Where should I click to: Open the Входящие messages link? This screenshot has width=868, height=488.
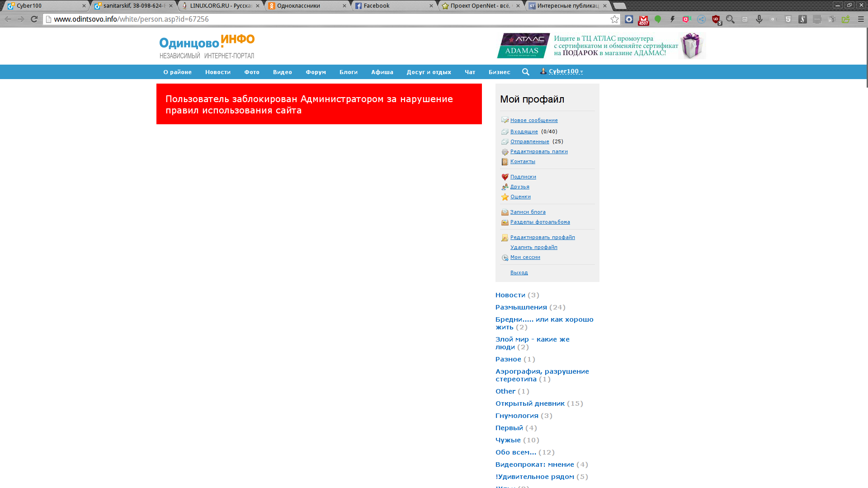coord(524,131)
